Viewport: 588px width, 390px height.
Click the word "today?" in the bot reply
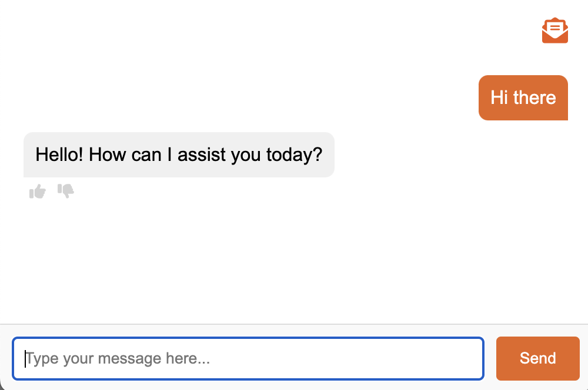[295, 155]
